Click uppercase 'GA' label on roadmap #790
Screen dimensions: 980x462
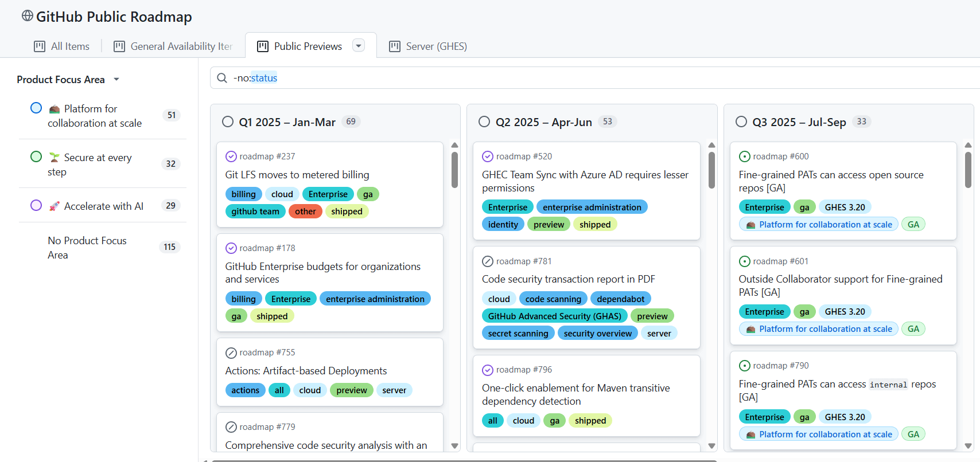(x=913, y=434)
